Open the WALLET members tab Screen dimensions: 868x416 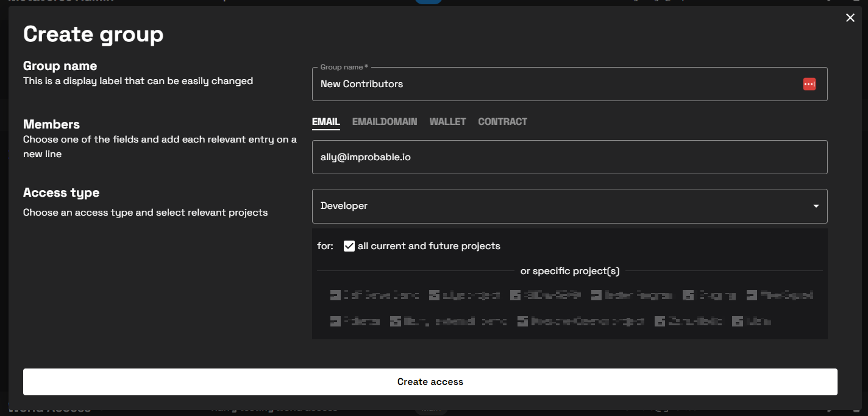click(447, 122)
